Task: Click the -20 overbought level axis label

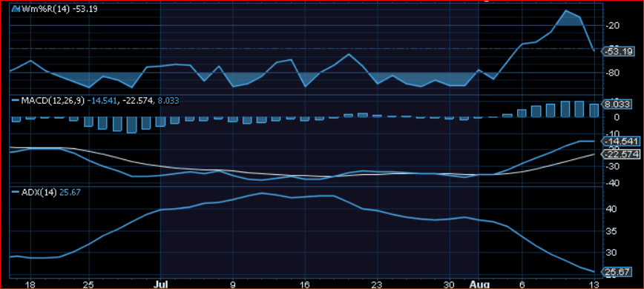Action: pos(612,26)
